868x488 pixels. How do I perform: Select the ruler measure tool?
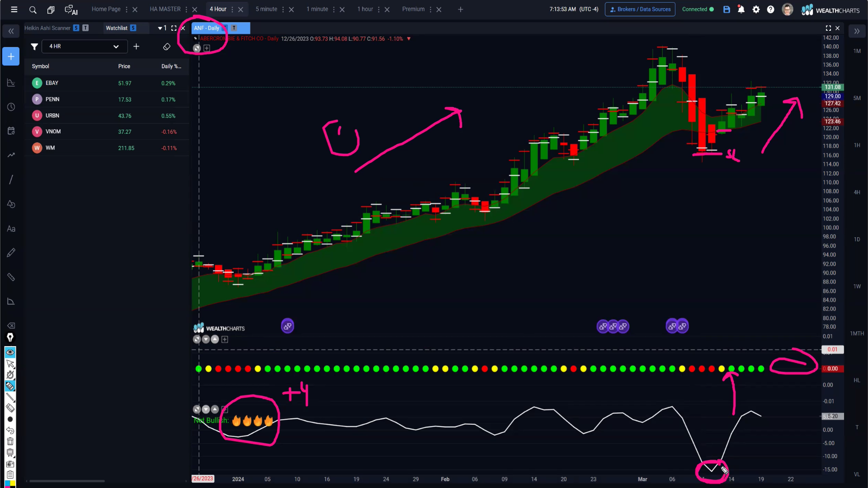[x=11, y=277]
